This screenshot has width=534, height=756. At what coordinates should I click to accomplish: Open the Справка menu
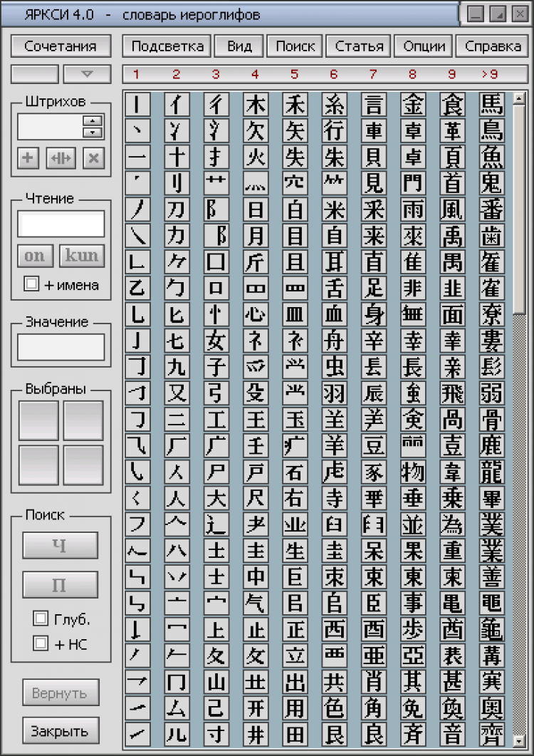(x=492, y=46)
